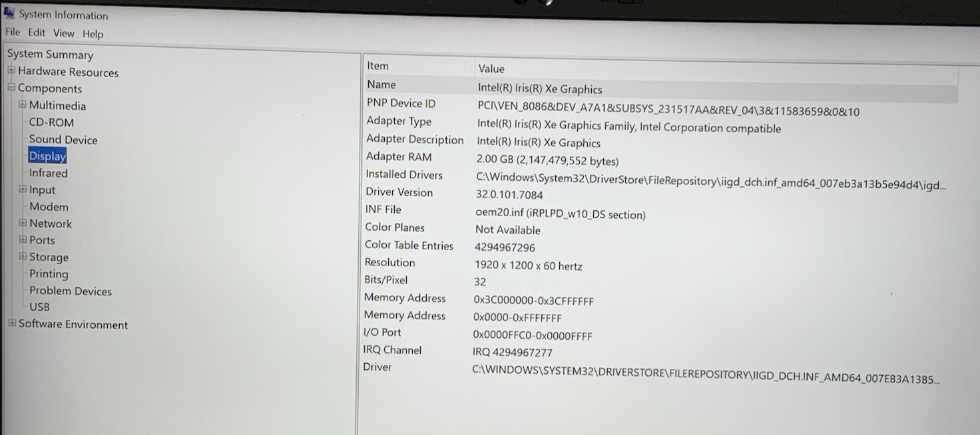Screen dimensions: 980x435
Task: Click the Color Planes label
Action: coord(394,227)
